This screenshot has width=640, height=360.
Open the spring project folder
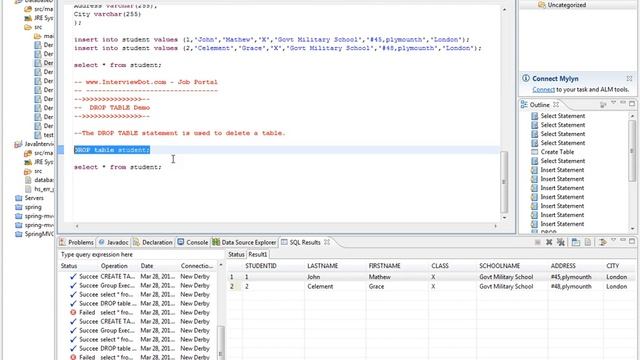pyautogui.click(x=28, y=207)
